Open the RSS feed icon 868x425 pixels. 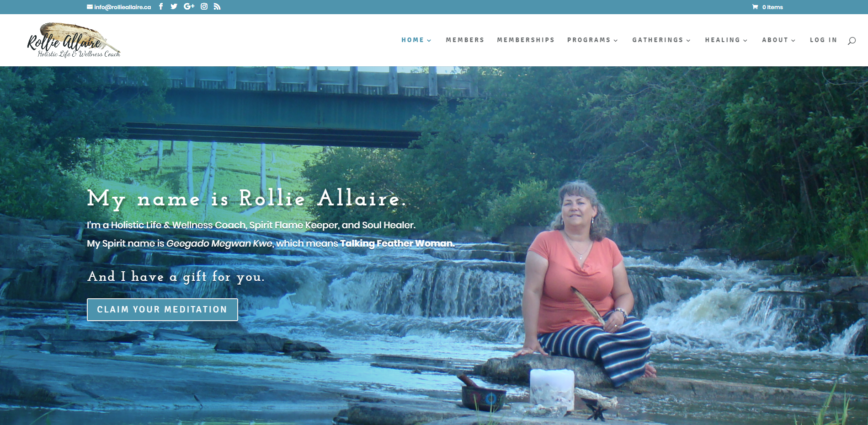click(x=217, y=6)
